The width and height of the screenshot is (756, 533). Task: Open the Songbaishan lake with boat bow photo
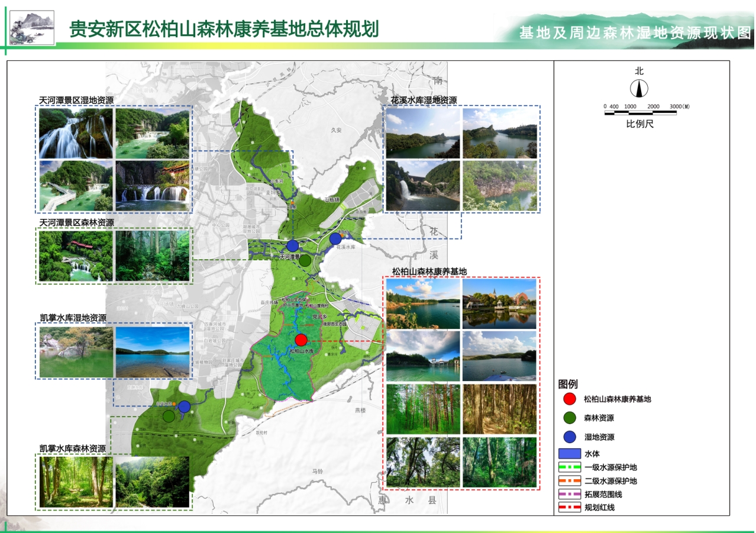click(x=500, y=356)
